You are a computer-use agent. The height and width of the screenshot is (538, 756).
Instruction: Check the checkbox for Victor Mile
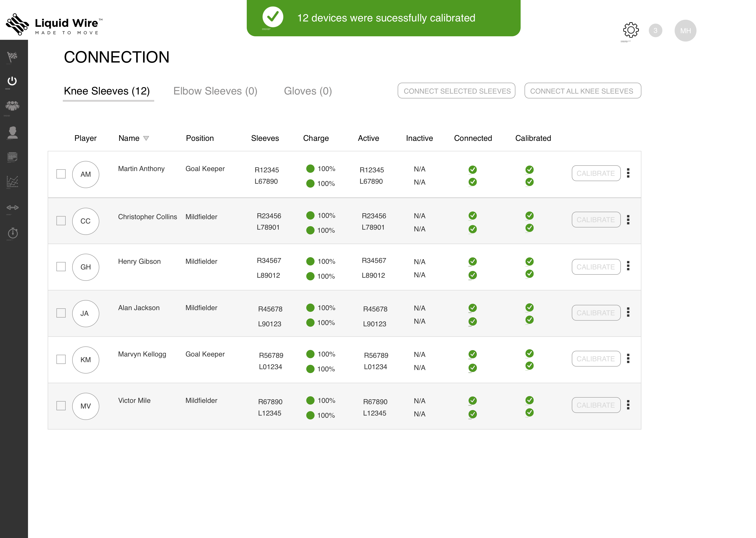coord(61,405)
